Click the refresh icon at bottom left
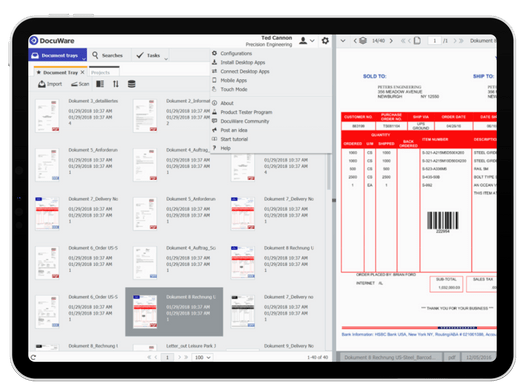The image size is (523, 391). pyautogui.click(x=33, y=357)
